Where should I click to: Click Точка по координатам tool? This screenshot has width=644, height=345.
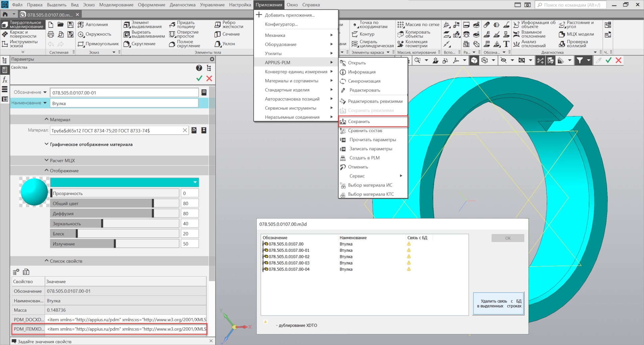tap(370, 24)
